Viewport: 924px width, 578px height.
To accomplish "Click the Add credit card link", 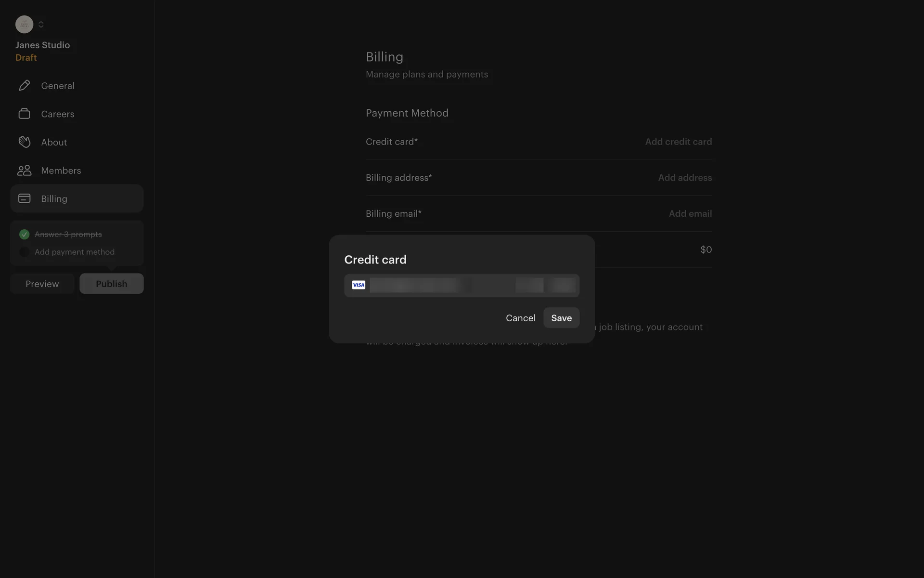I will [x=678, y=142].
